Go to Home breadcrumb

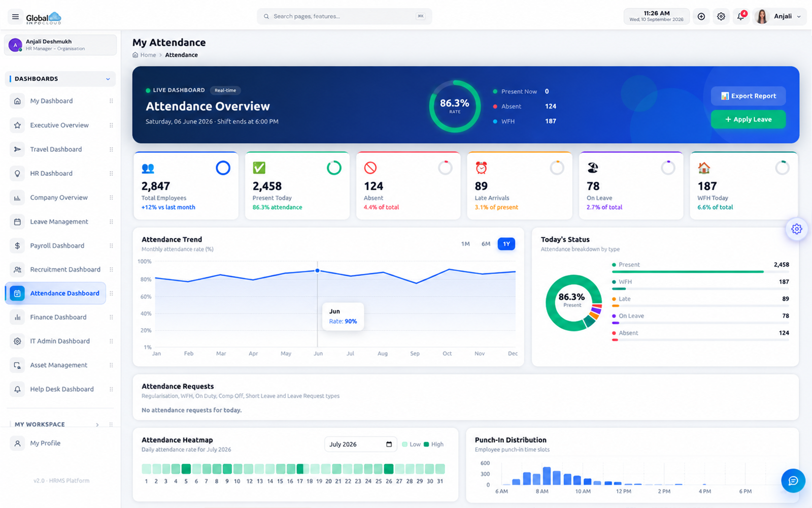point(144,55)
